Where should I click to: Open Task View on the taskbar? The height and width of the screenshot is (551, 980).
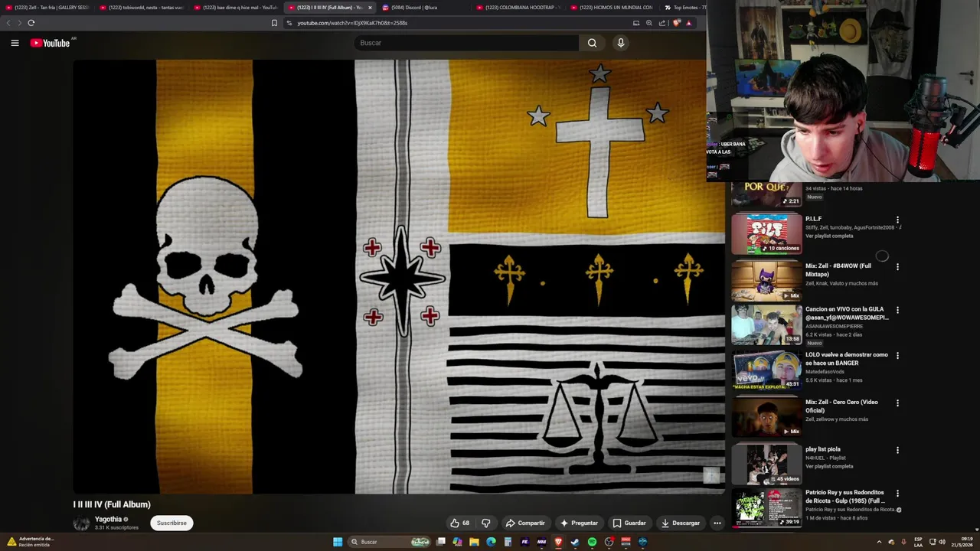(x=441, y=542)
